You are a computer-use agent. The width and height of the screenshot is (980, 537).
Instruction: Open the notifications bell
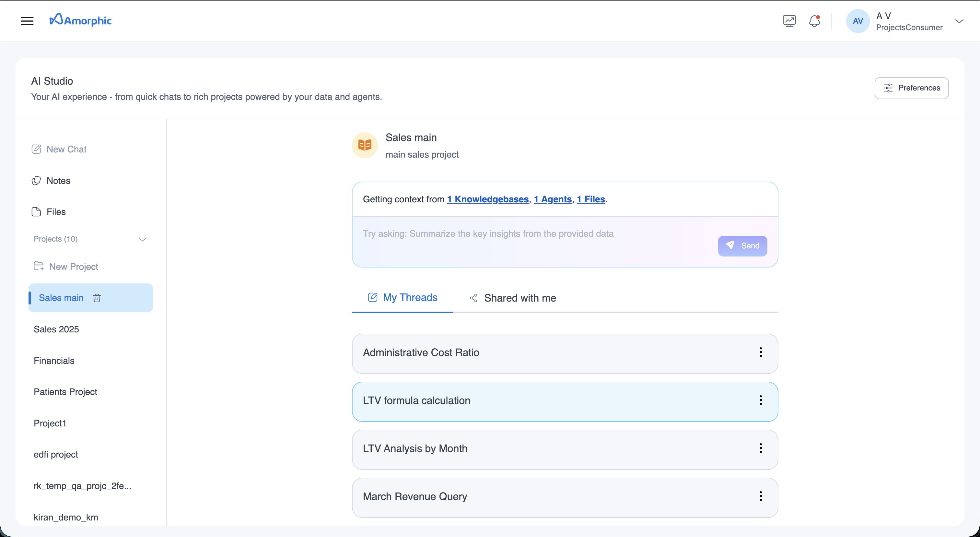tap(814, 21)
